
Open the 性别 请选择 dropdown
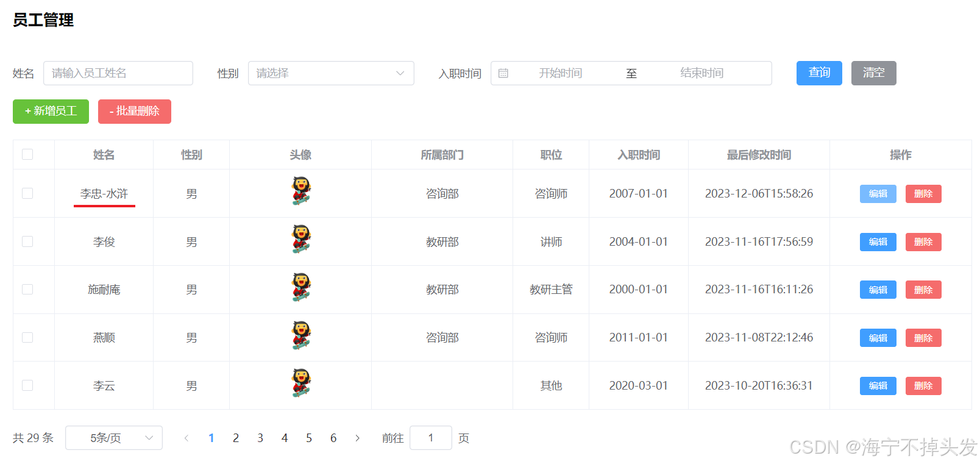[x=331, y=73]
